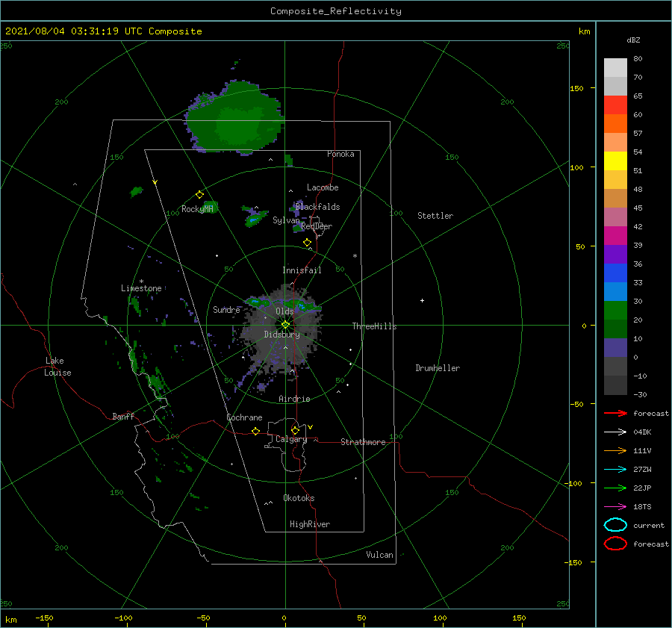Click the -30 value on the dBZ scale
672x628 pixels.
tap(641, 394)
